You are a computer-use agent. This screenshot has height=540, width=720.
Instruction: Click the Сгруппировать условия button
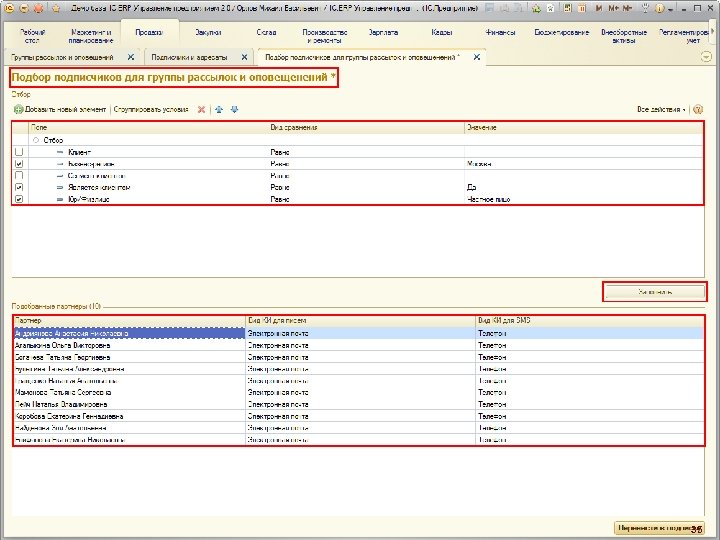[x=151, y=108]
